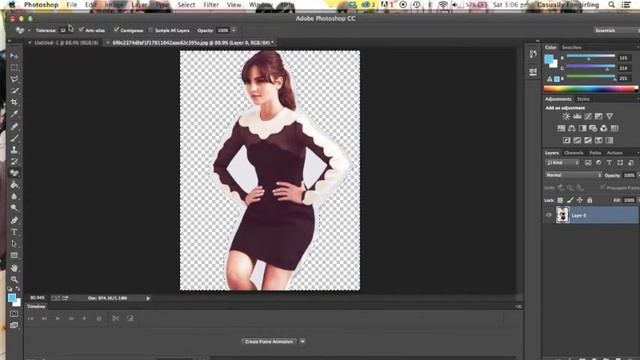Add a Black & White adjustment
Viewport: 640px width, 360px height.
point(582,128)
